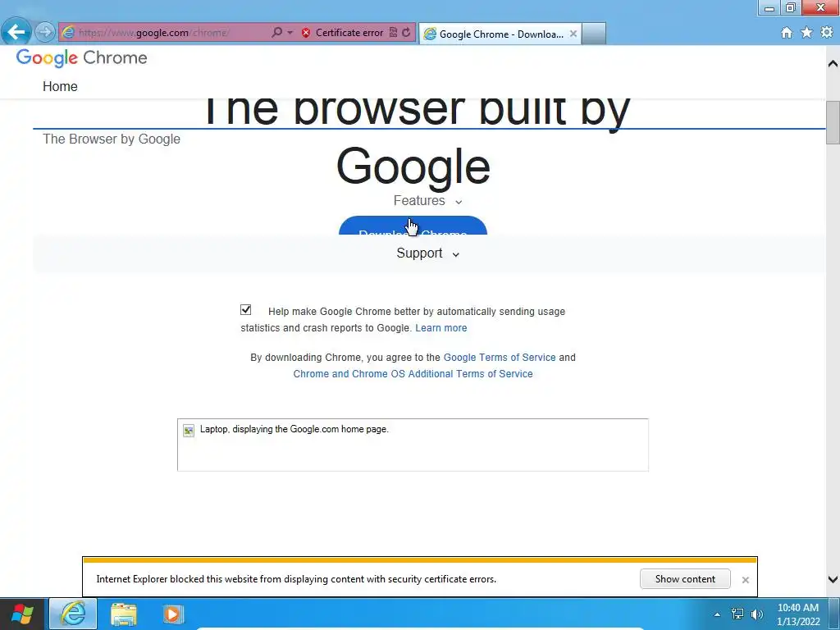Click the vertical scrollbar thumb
The image size is (840, 630).
click(x=833, y=122)
